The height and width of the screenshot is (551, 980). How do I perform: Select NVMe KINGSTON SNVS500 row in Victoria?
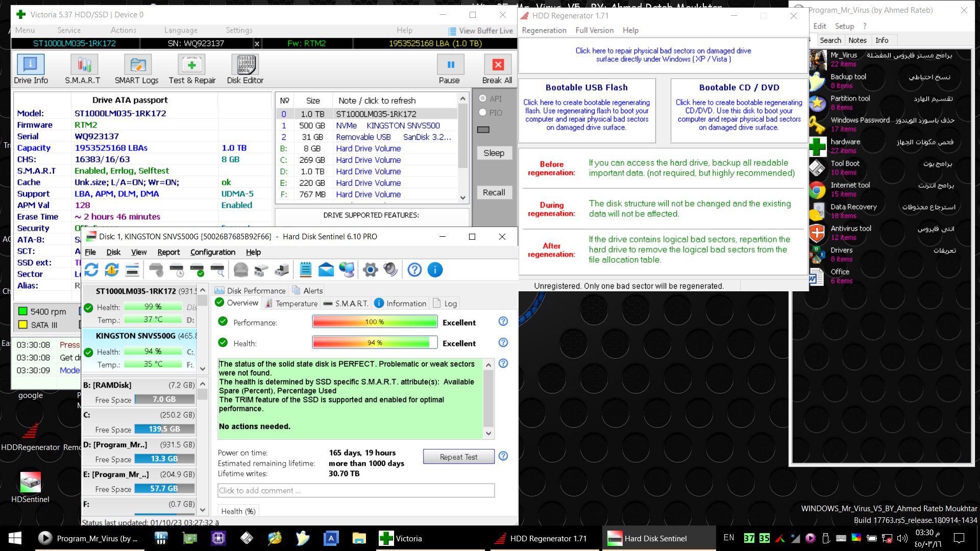(366, 126)
